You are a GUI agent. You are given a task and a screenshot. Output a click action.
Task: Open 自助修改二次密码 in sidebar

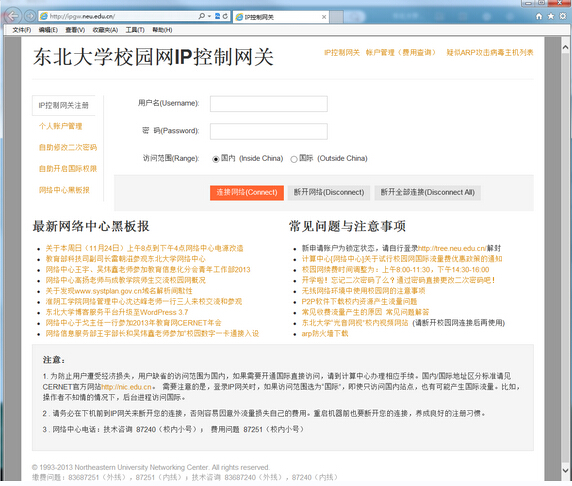click(x=68, y=147)
